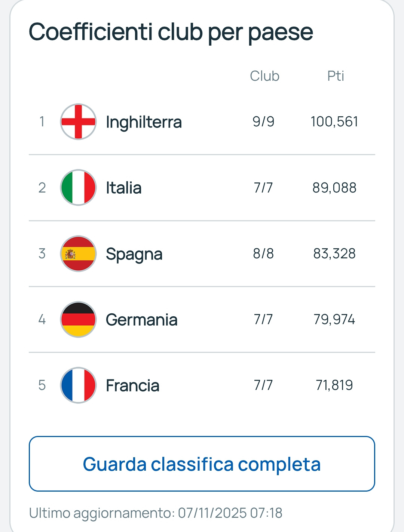Open Guarda classifica completa button
This screenshot has height=532, width=404.
[202, 464]
